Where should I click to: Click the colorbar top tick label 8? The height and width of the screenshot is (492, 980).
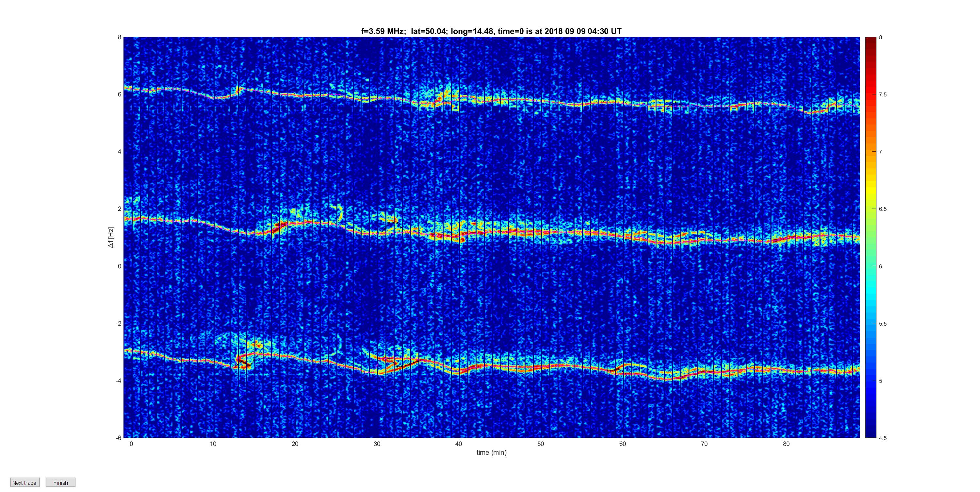click(x=880, y=37)
